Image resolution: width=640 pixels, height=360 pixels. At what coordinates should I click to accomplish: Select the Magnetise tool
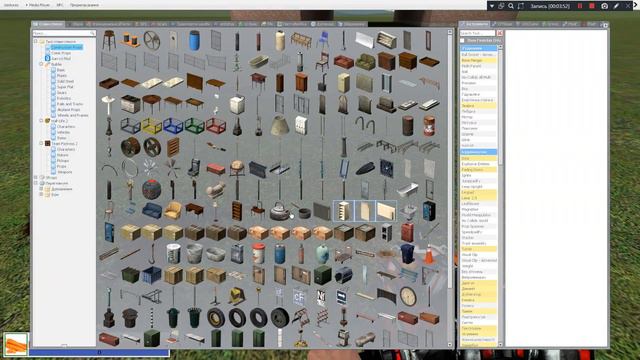tap(478, 209)
